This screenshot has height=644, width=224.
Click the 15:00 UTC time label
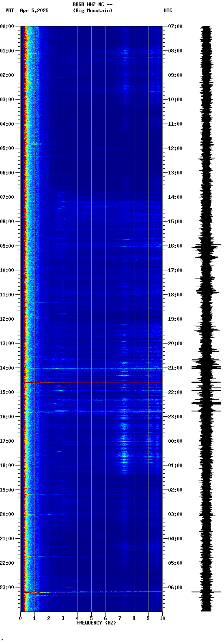175,222
